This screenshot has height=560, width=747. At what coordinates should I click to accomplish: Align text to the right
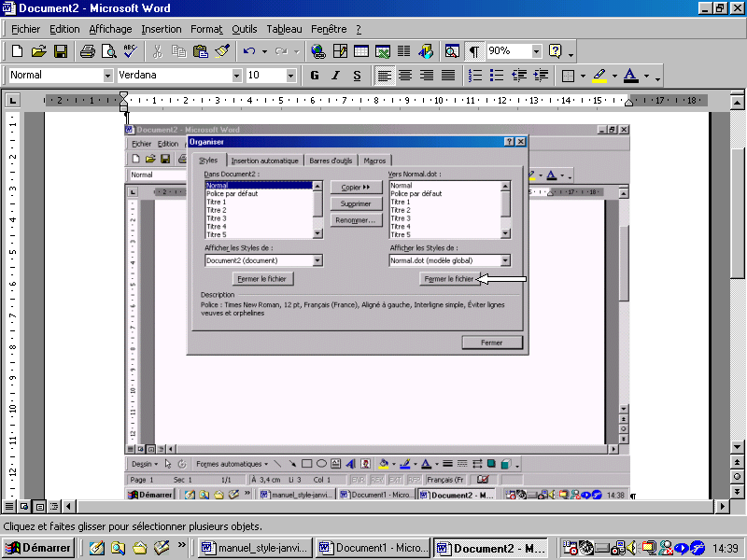(427, 76)
